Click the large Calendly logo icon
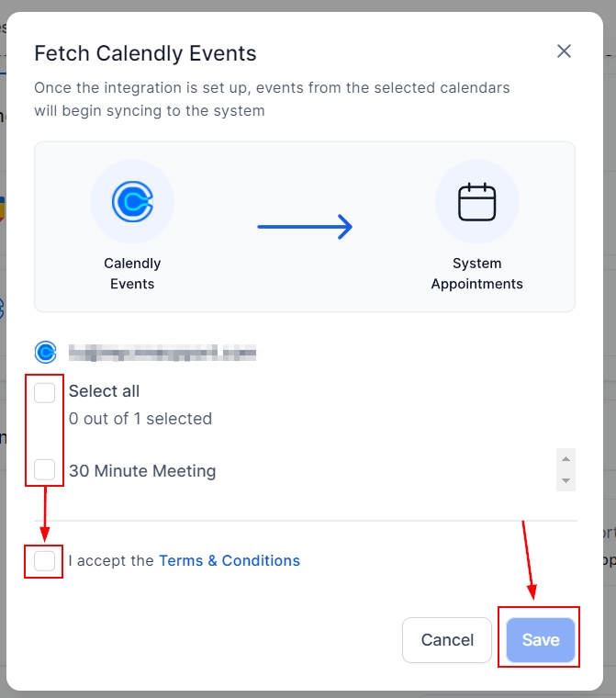The image size is (616, 698). [132, 202]
